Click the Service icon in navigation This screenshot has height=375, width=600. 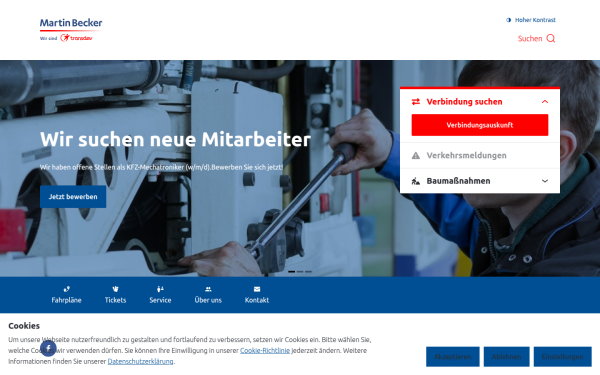click(x=160, y=289)
